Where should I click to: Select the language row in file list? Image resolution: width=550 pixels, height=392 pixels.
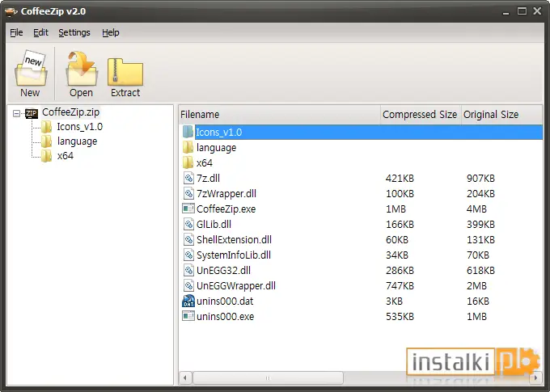click(x=362, y=148)
